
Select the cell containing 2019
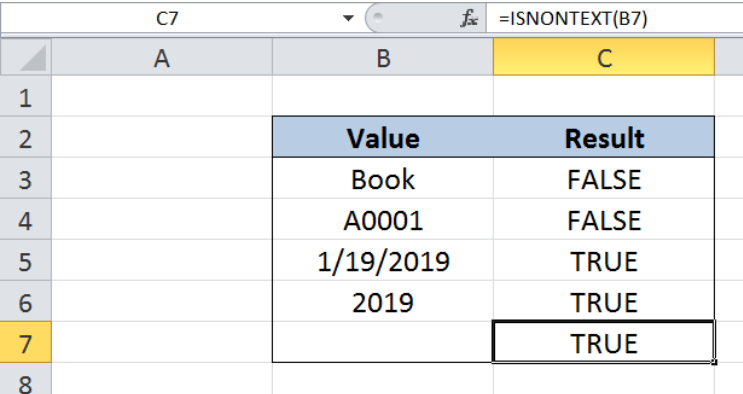pyautogui.click(x=383, y=302)
